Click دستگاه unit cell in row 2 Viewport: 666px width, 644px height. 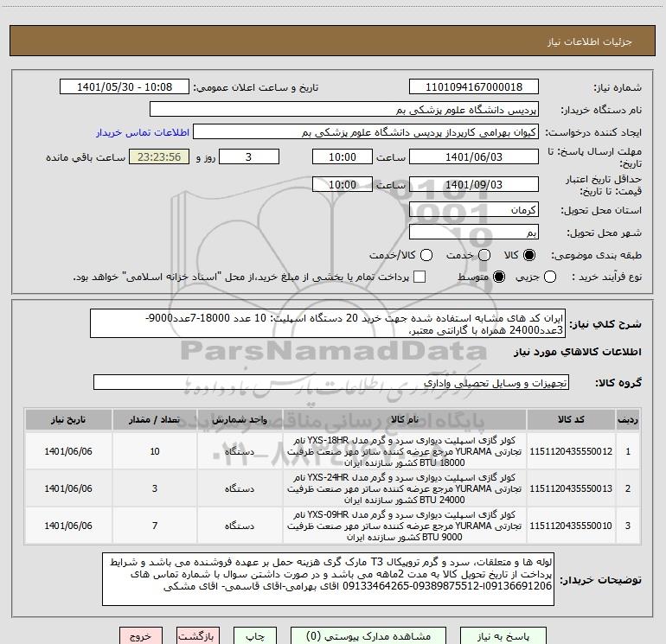coord(240,488)
